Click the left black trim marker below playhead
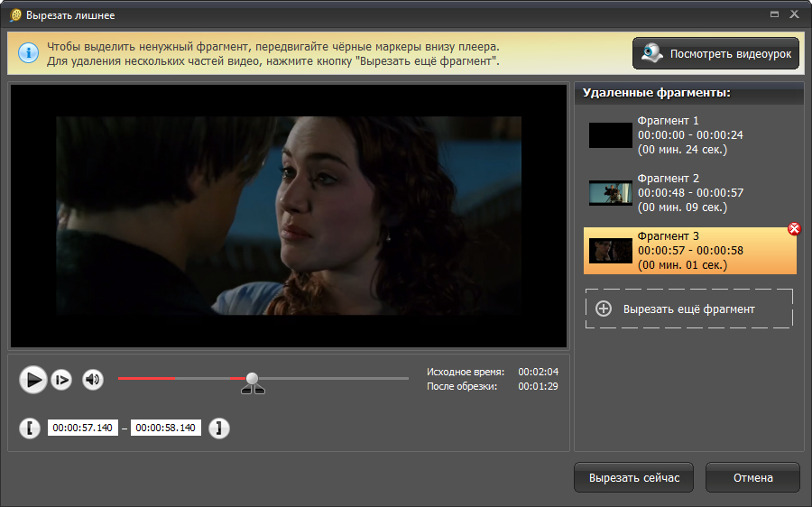Viewport: 812px width, 507px height. click(x=246, y=390)
